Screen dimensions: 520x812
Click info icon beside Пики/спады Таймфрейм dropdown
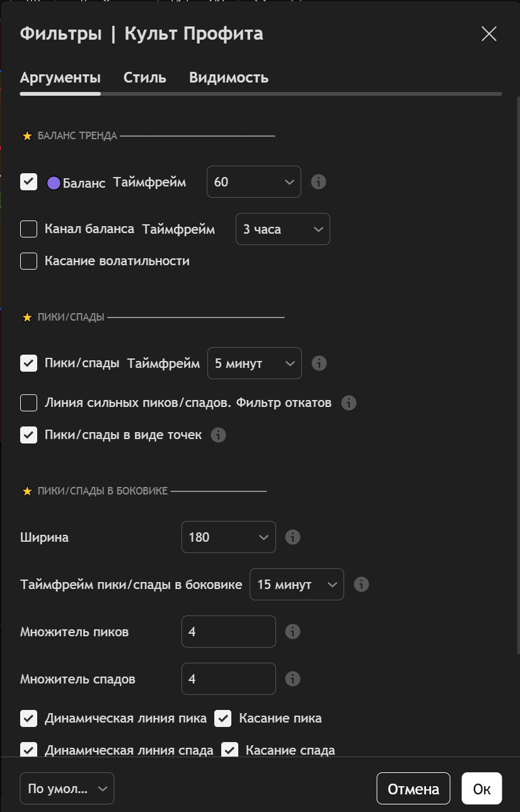click(x=319, y=363)
